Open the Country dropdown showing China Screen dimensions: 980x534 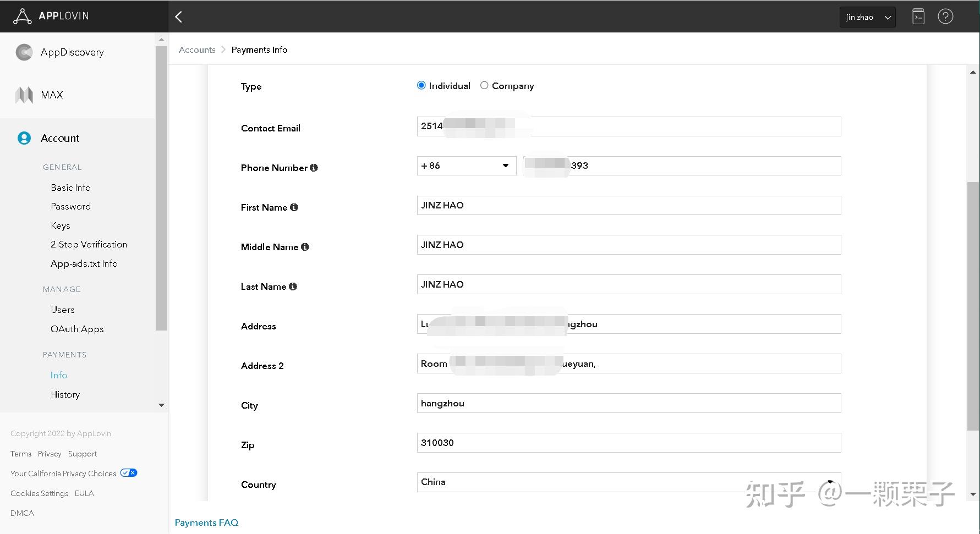pos(628,482)
